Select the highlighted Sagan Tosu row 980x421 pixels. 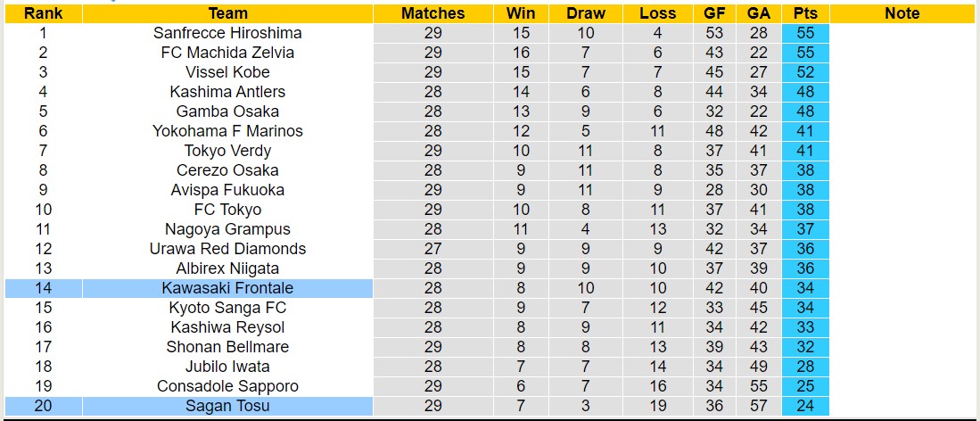[x=227, y=406]
